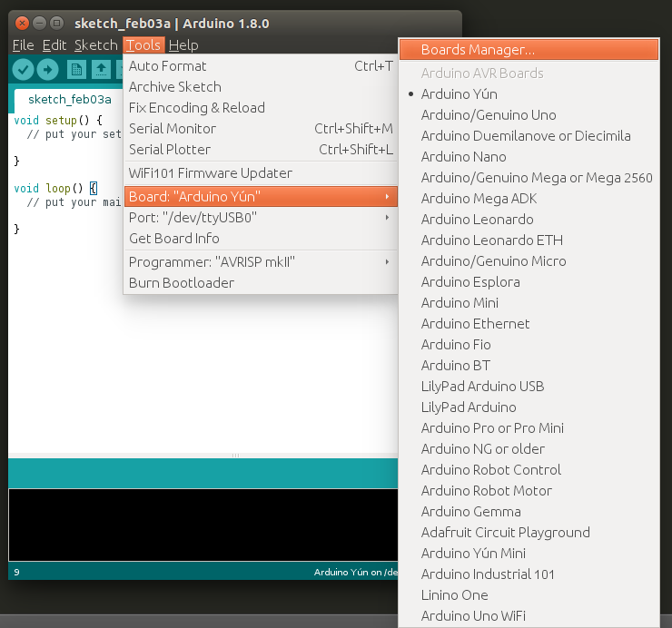The width and height of the screenshot is (672, 628).
Task: Click the Upload arrow icon
Action: [47, 69]
